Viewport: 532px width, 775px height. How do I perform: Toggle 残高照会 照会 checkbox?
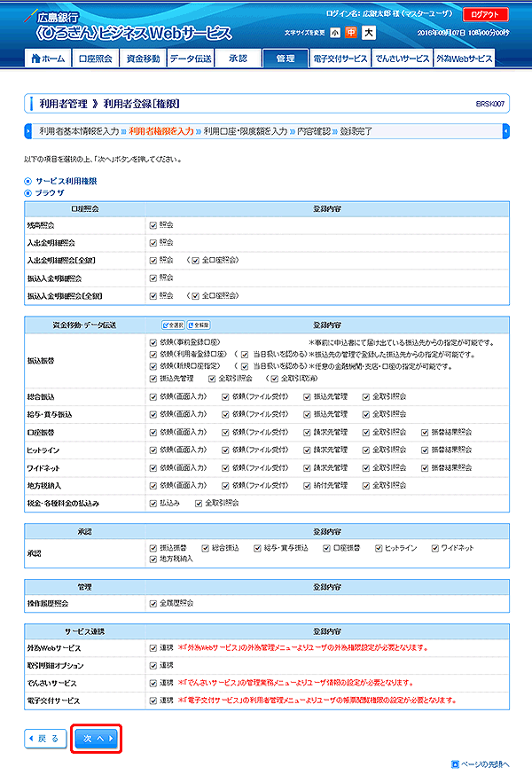153,225
